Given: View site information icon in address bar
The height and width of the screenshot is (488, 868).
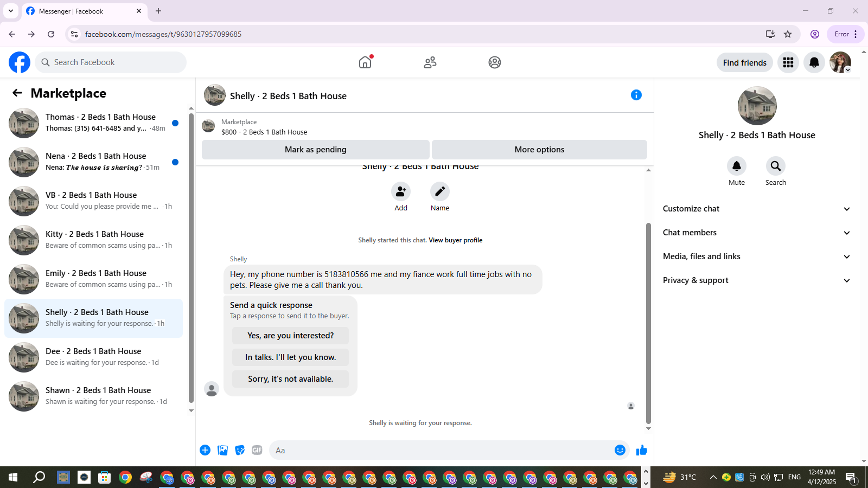Looking at the screenshot, I should 74,34.
